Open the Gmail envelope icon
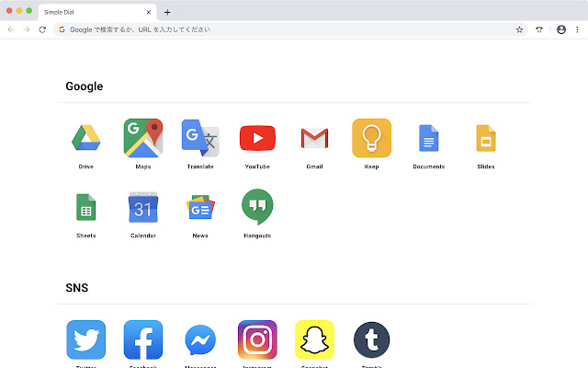Screen dimensions: 588x368 314,138
